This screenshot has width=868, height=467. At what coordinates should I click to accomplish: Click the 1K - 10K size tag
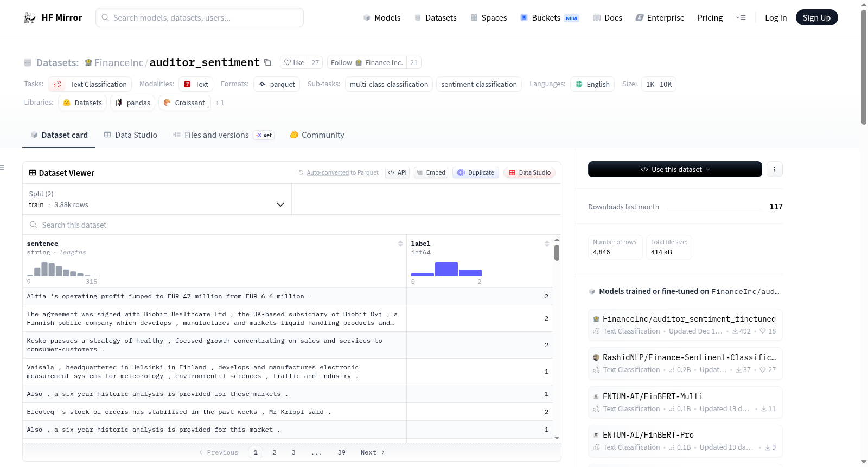coord(659,84)
